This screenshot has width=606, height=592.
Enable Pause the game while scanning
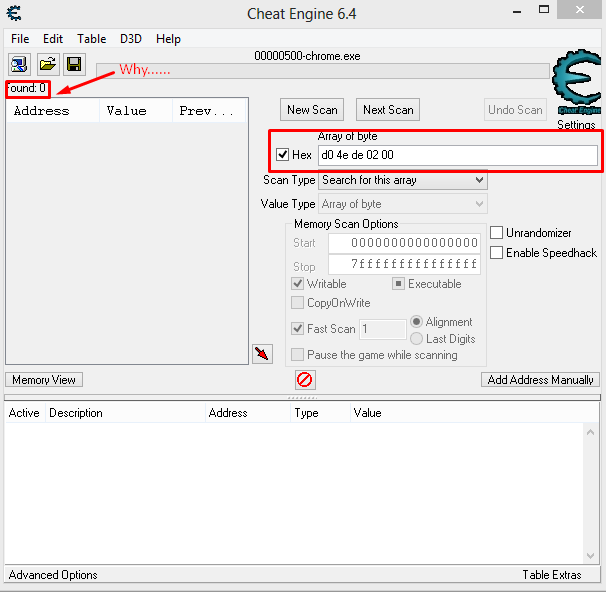[297, 355]
